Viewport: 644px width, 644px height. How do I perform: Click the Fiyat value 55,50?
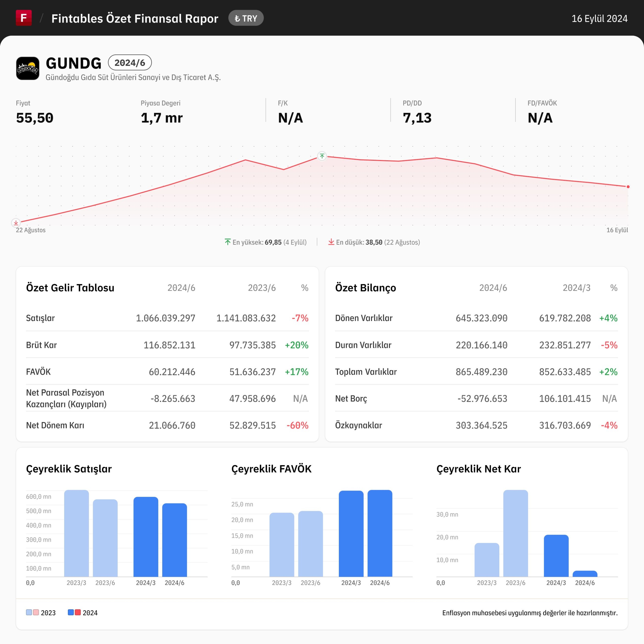click(35, 118)
